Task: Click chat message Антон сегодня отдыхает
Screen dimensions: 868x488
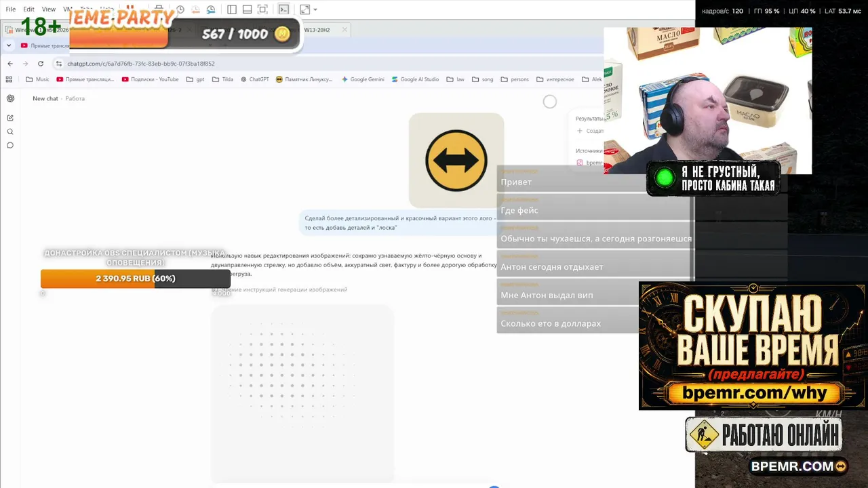Action: (x=552, y=267)
